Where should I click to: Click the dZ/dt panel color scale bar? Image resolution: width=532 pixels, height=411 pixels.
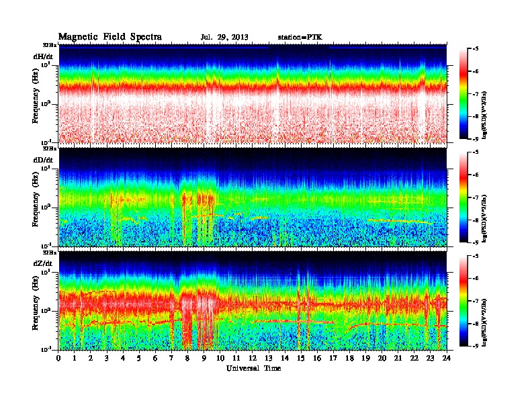click(x=463, y=301)
